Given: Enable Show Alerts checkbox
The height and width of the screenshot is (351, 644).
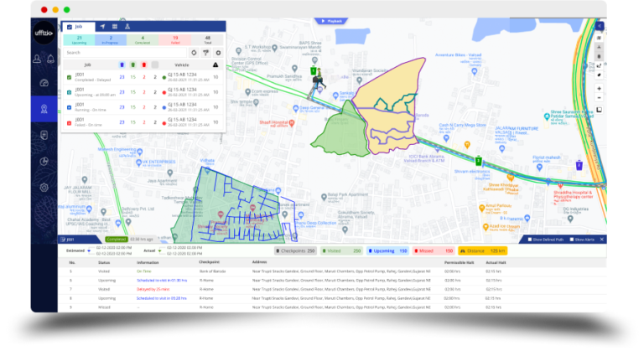Looking at the screenshot, I should point(572,240).
